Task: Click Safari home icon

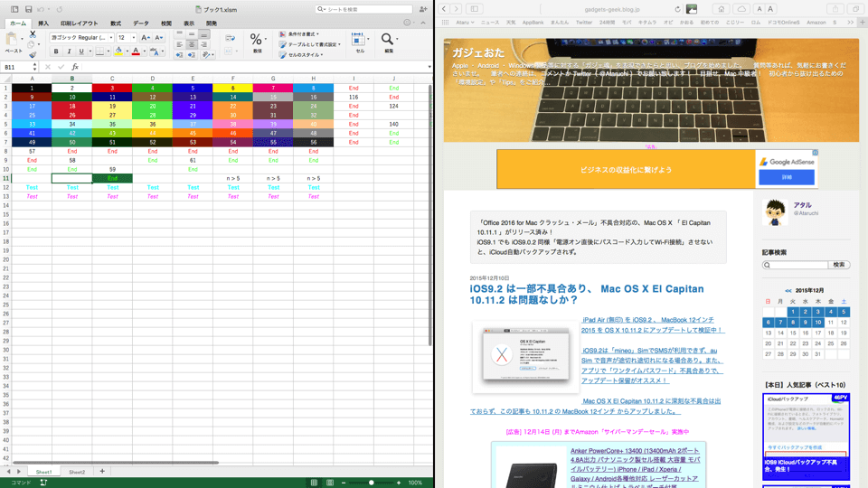Action: pos(721,9)
